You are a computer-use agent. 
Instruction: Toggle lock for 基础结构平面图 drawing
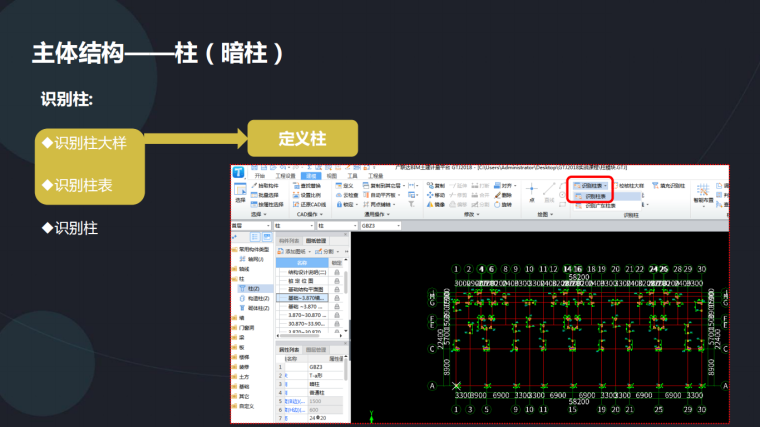pos(338,290)
